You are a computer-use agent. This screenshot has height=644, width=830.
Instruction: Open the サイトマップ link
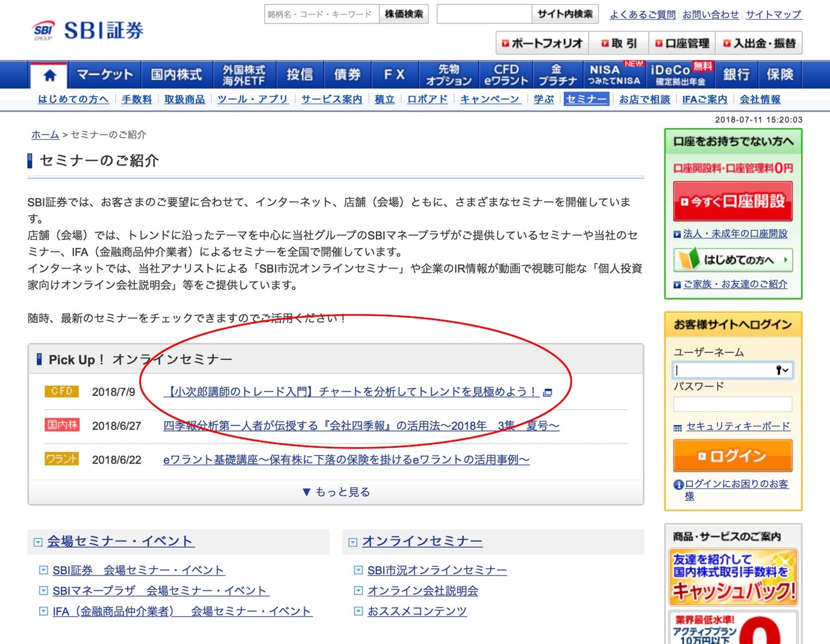coord(774,14)
